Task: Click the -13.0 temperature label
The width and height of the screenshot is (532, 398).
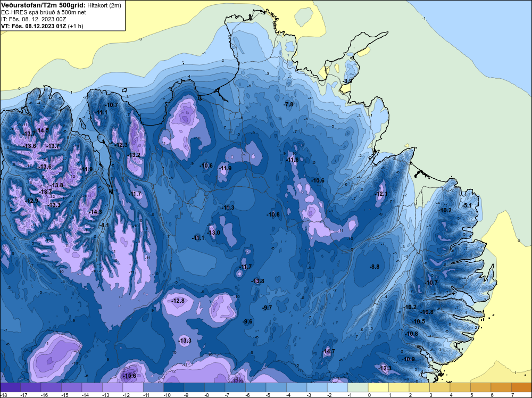Action: click(x=214, y=233)
